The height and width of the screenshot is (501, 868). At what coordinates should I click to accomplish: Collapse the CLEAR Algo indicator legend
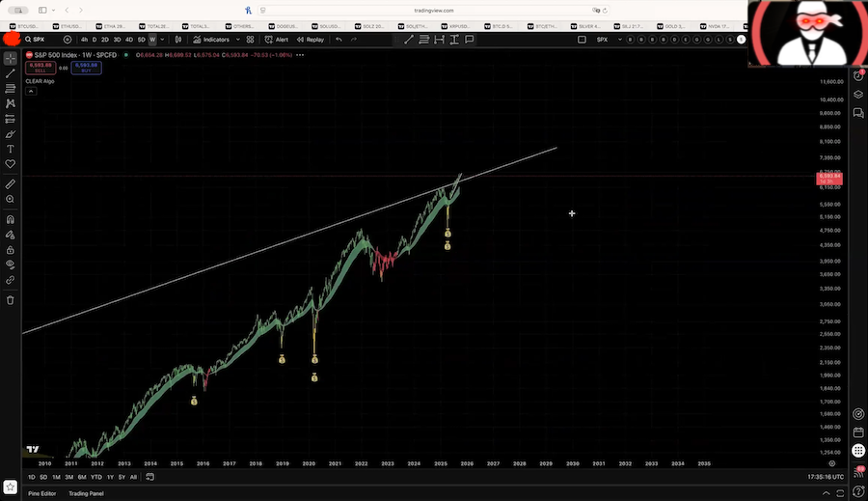[x=31, y=92]
